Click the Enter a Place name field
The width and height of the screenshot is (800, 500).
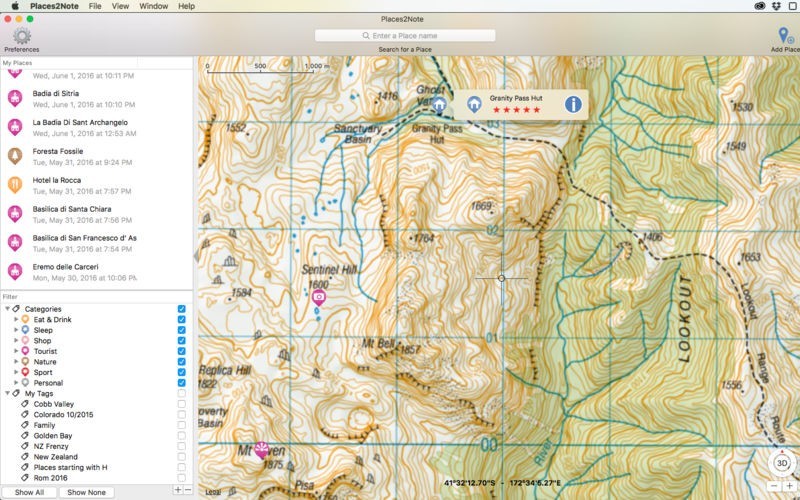405,36
